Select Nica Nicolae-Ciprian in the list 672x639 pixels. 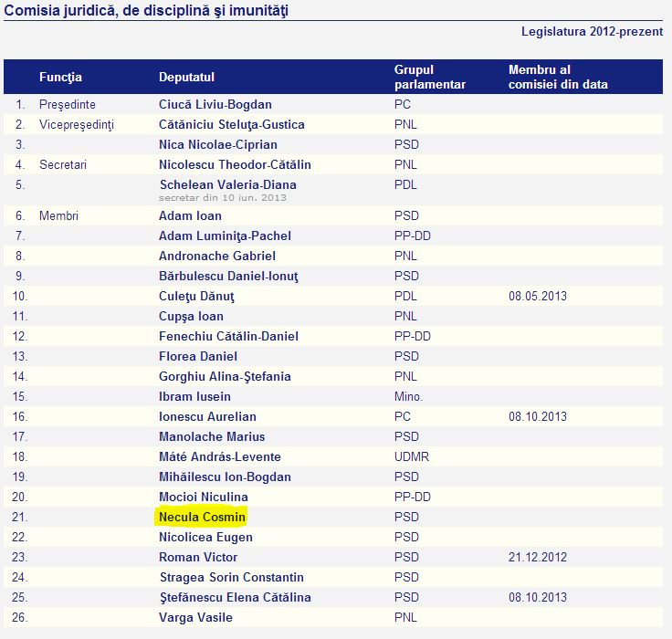(217, 144)
